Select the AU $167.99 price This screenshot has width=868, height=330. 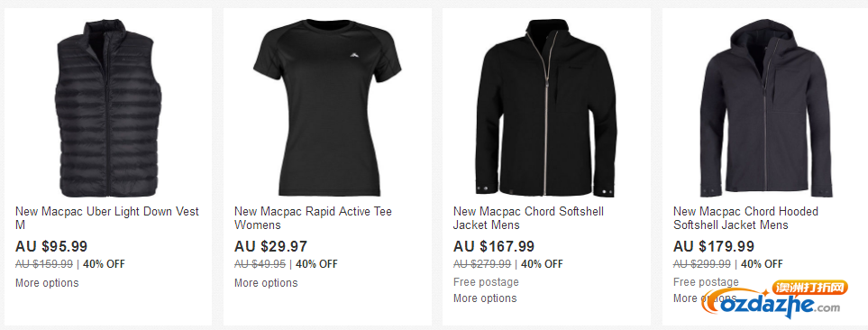point(494,246)
